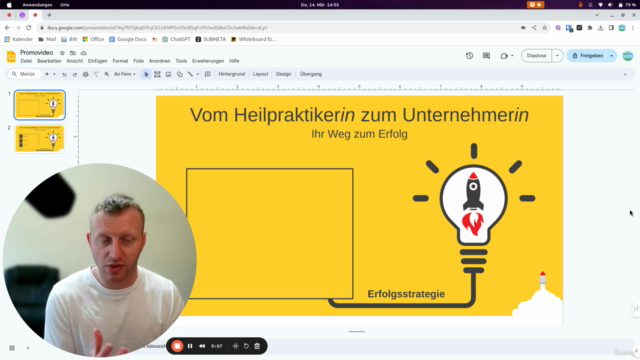This screenshot has height=360, width=640.
Task: Bookmark the page with the star in the address bar
Action: point(544,28)
